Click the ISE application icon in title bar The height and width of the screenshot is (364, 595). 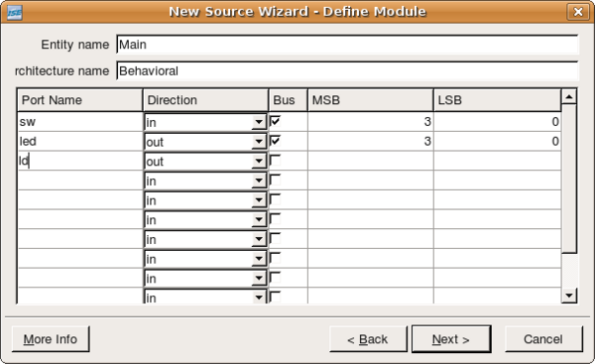coord(15,13)
